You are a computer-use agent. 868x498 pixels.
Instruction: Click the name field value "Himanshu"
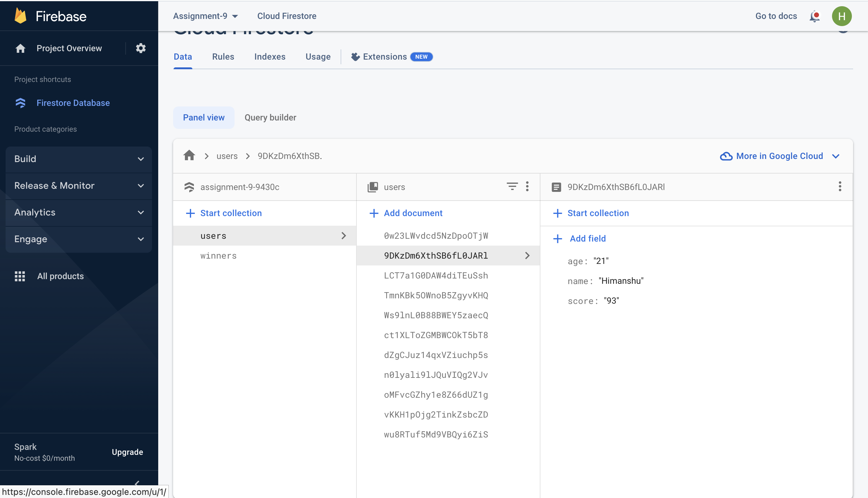621,281
